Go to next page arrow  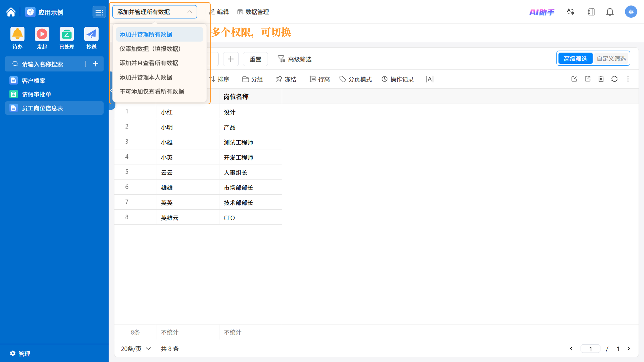pos(629,349)
